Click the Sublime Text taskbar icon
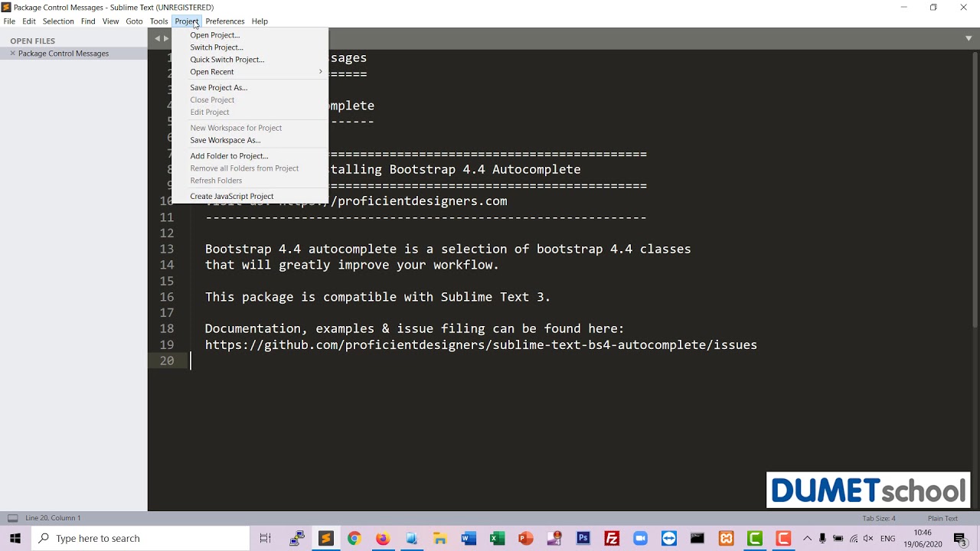The width and height of the screenshot is (980, 551). click(x=325, y=538)
